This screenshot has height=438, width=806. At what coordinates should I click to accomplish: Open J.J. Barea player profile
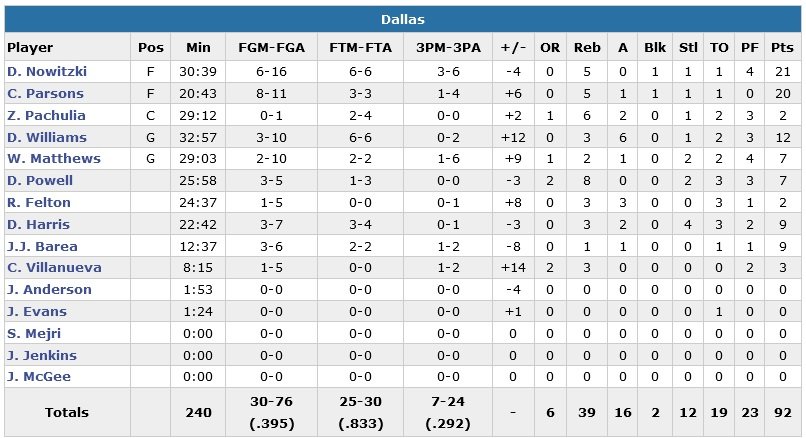point(42,247)
